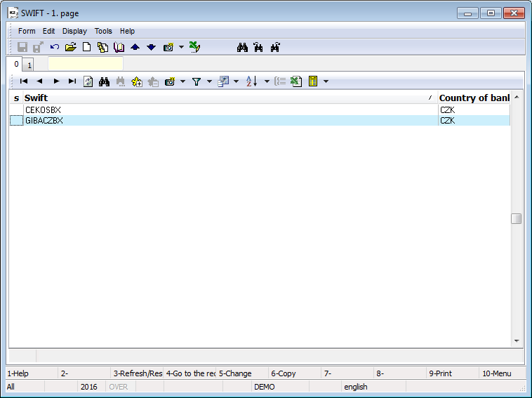
Task: Click the Country of bank column header
Action: [x=474, y=98]
